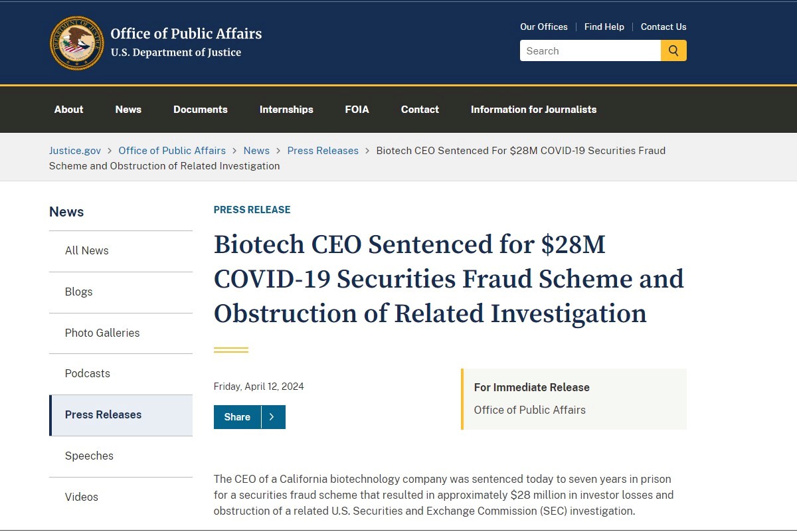Follow the Justice.gov breadcrumb link
Screen dimensions: 797x532
tap(75, 151)
